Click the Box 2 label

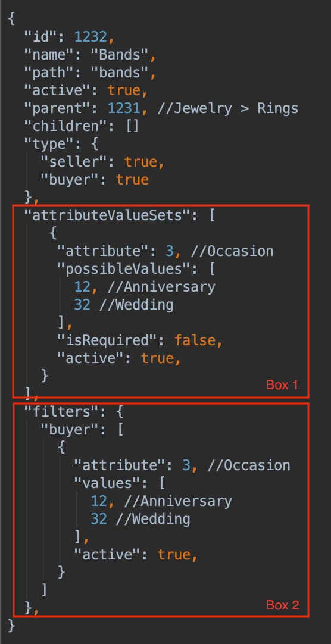(x=283, y=605)
